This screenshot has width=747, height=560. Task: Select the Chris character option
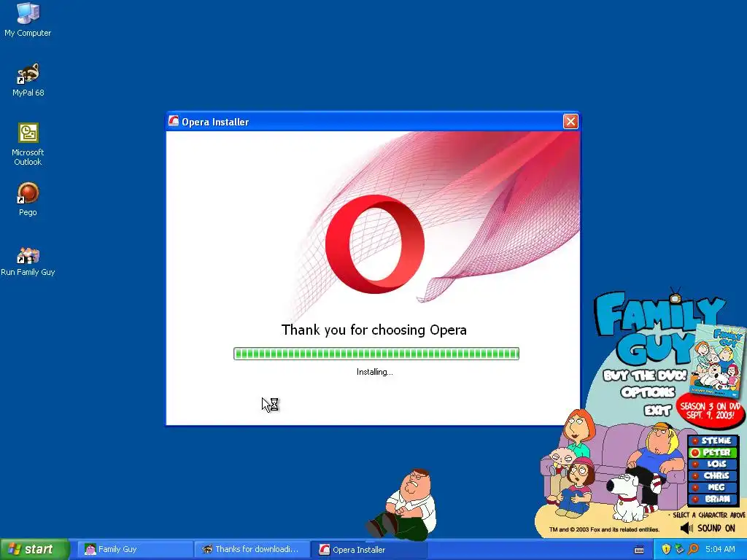tap(713, 475)
